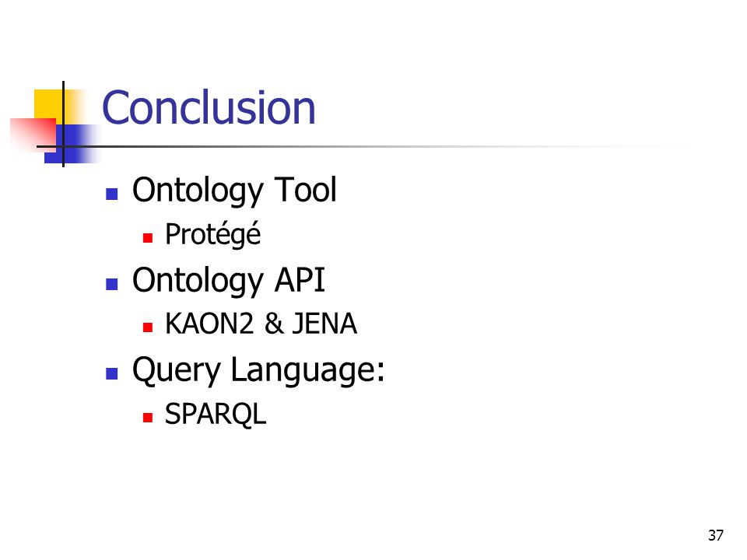The width and height of the screenshot is (747, 560).
Task: Click the red bullet beside SPARQL
Action: point(148,418)
